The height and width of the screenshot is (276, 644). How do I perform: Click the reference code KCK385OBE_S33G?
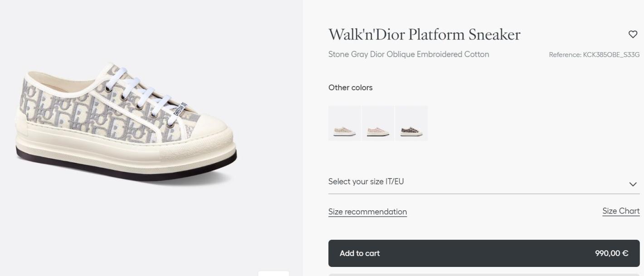coord(594,55)
